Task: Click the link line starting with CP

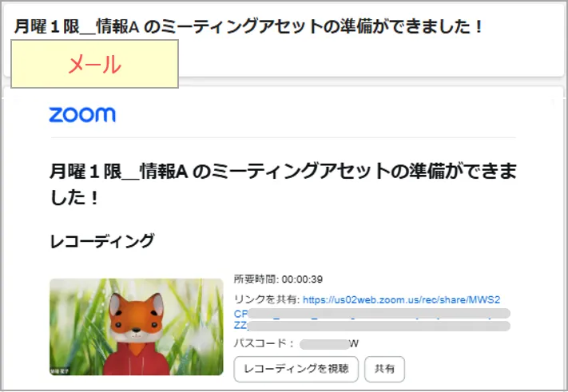Action: click(372, 314)
